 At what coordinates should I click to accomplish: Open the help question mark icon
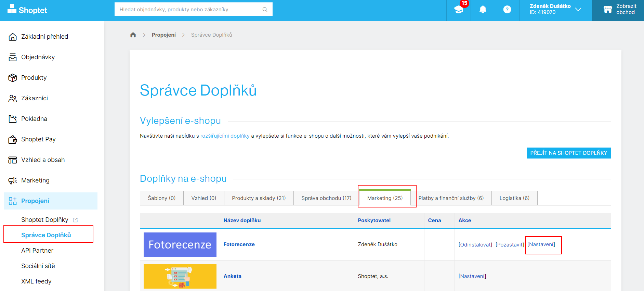pyautogui.click(x=507, y=10)
